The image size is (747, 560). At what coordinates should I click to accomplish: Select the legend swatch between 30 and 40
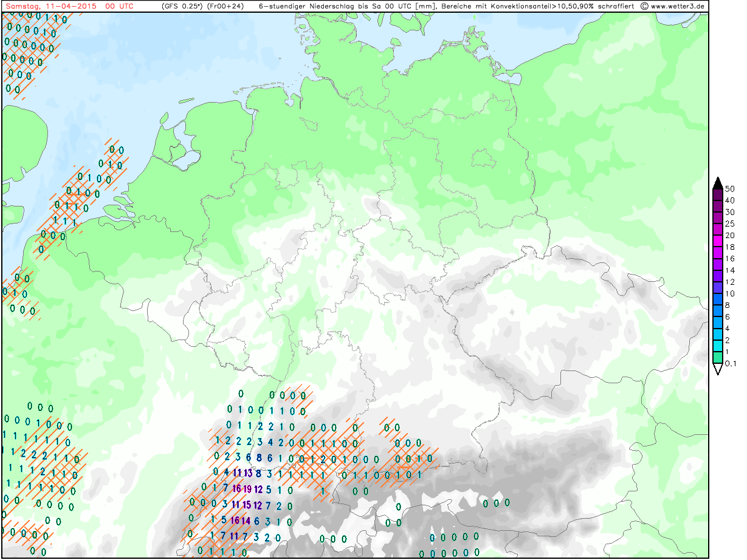[717, 205]
